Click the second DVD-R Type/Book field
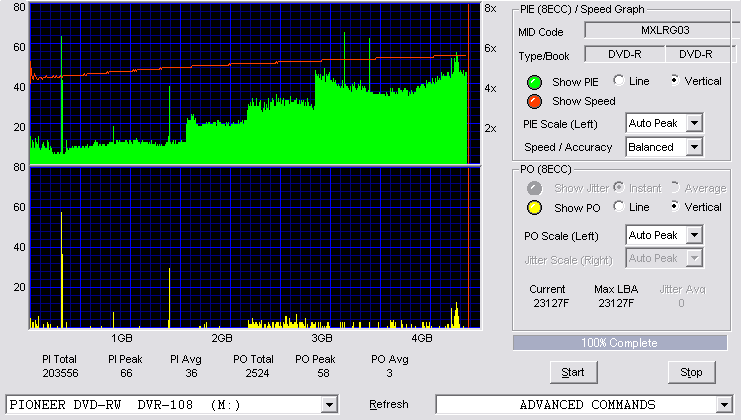This screenshot has width=742, height=420. point(700,54)
